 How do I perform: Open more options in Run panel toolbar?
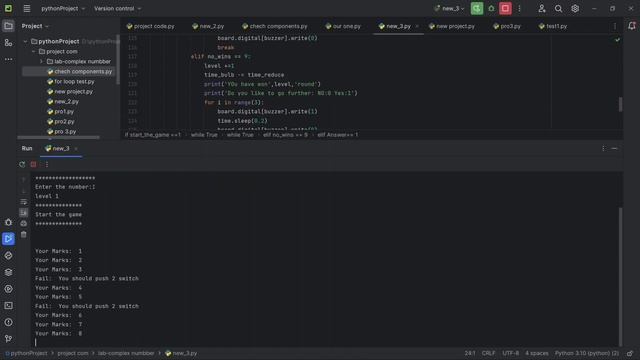[47, 164]
